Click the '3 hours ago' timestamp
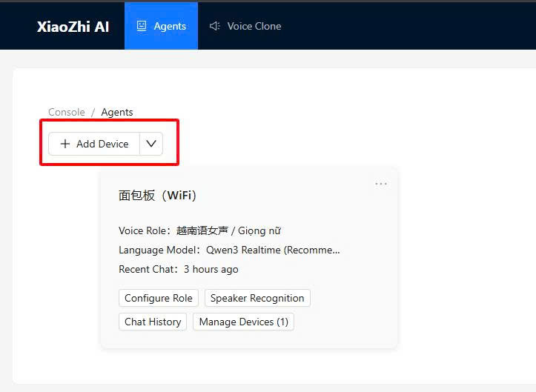Screen dimensions: 536x392 click(211, 269)
